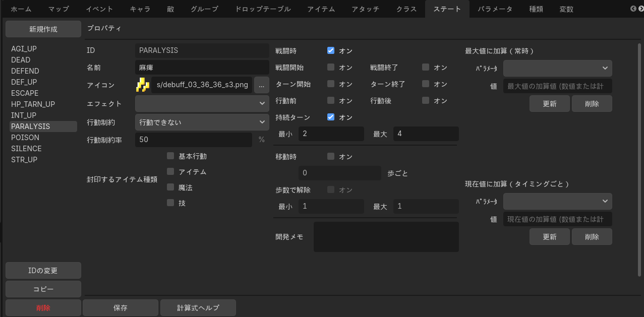Viewport: 644px width, 317px height.
Task: Select POISON in the state list
Action: tap(43, 138)
